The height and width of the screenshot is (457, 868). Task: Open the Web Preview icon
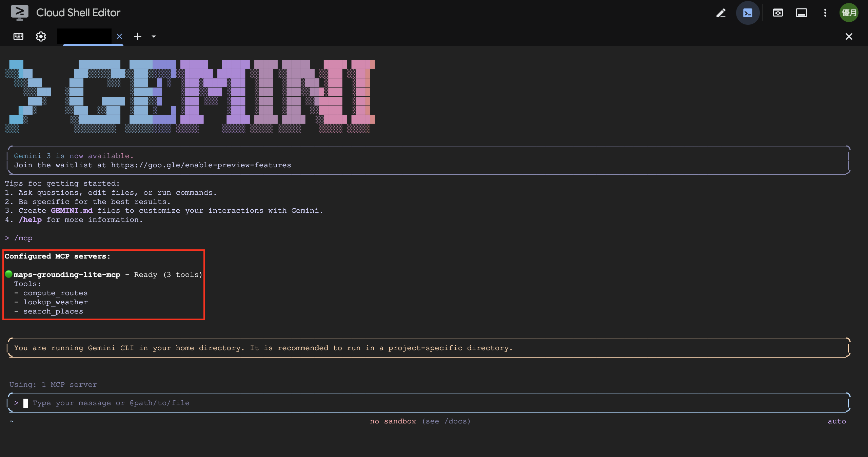(x=778, y=13)
